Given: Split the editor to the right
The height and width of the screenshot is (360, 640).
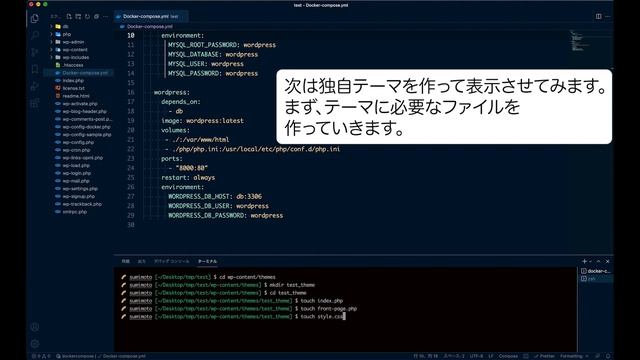Looking at the screenshot, I should coord(598,16).
